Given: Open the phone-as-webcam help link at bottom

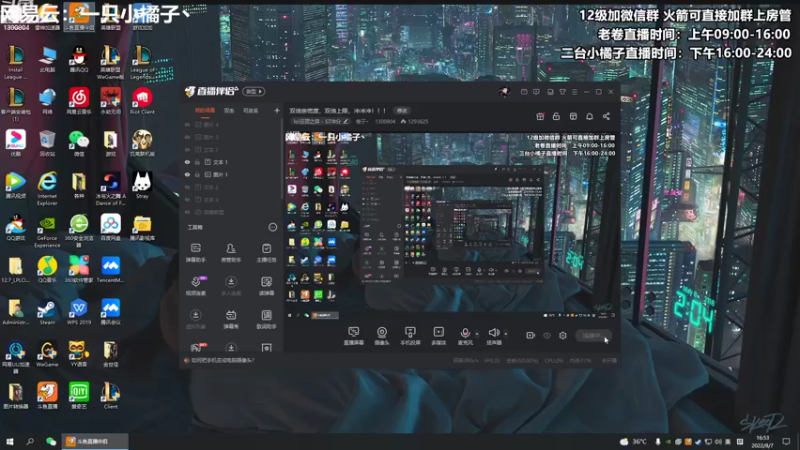Looking at the screenshot, I should click(x=222, y=360).
